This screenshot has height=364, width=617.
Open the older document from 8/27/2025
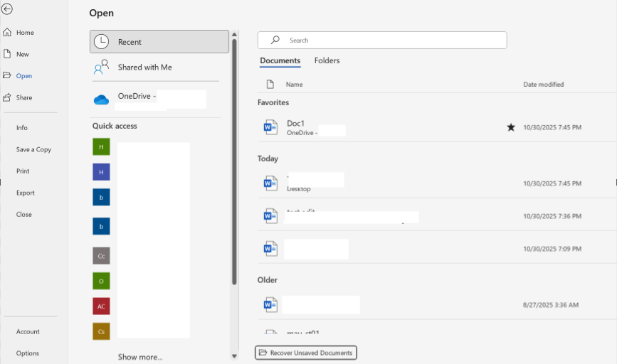coord(437,305)
